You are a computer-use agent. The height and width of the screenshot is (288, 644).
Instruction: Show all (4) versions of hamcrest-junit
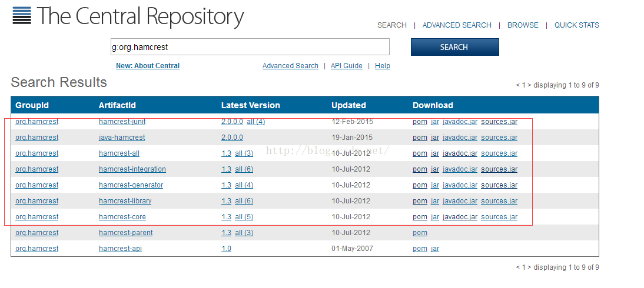[256, 122]
